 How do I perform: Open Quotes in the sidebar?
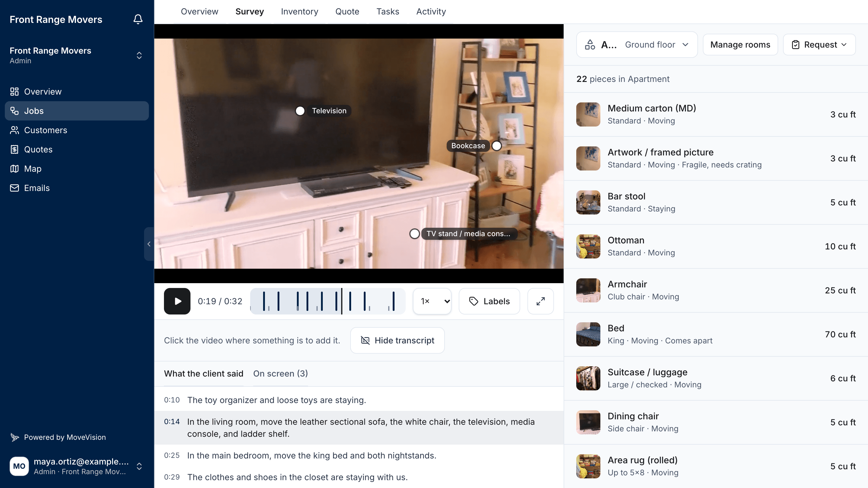77,149
